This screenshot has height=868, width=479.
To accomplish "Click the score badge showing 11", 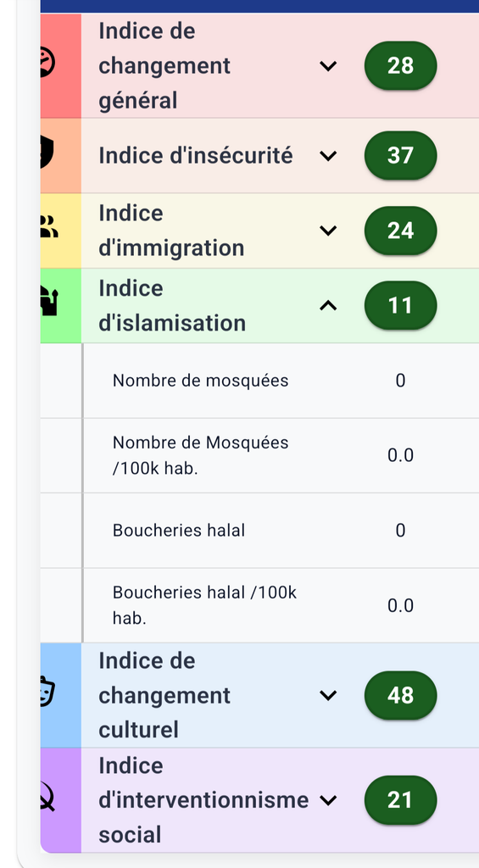I will (x=400, y=305).
